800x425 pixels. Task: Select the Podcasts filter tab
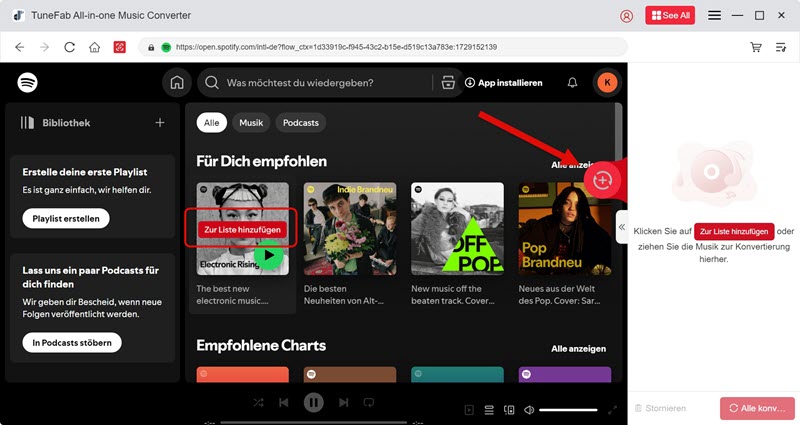pyautogui.click(x=300, y=123)
